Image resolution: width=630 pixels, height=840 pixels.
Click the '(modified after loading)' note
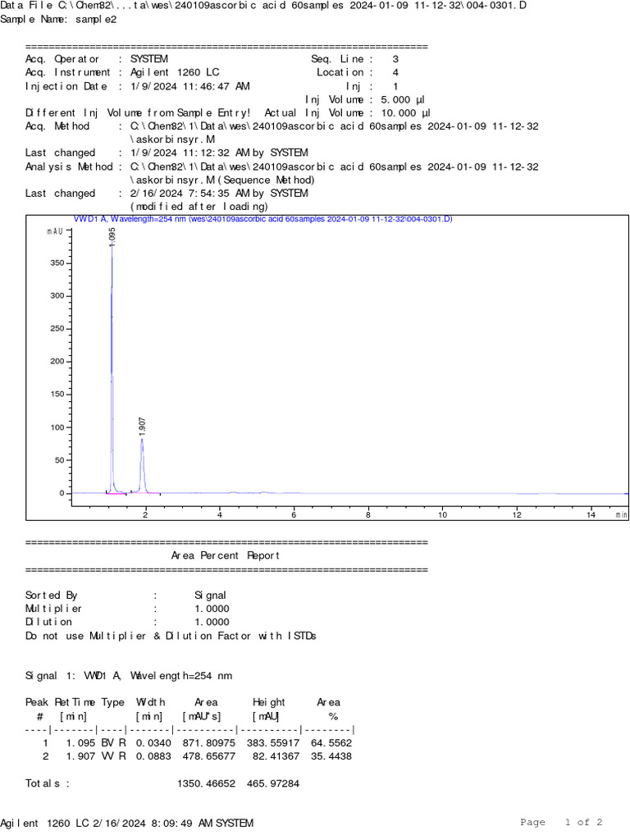click(x=199, y=206)
